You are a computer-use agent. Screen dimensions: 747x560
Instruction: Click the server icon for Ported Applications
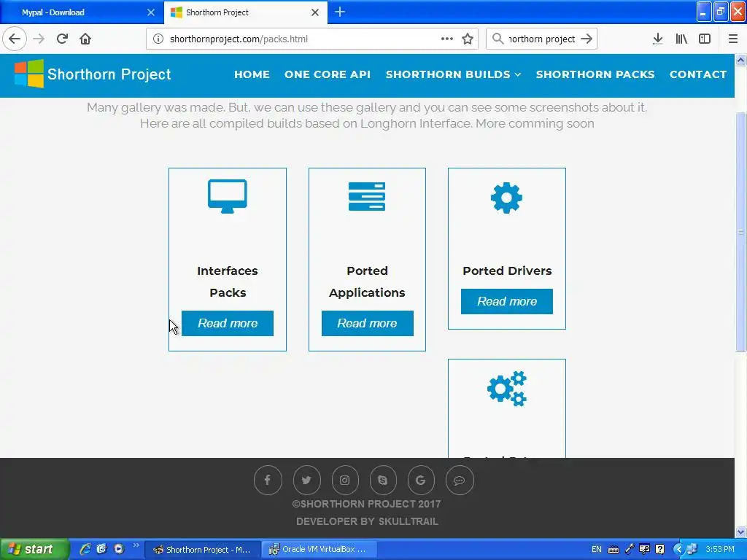[367, 196]
